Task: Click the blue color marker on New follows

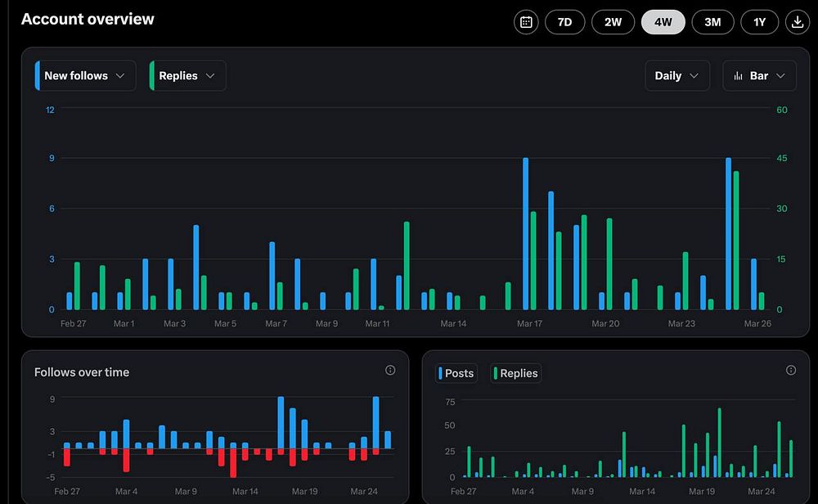Action: (37, 75)
